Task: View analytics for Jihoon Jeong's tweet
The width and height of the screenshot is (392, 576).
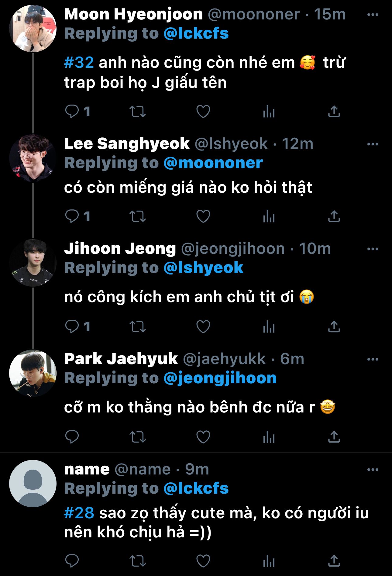Action: click(x=269, y=327)
